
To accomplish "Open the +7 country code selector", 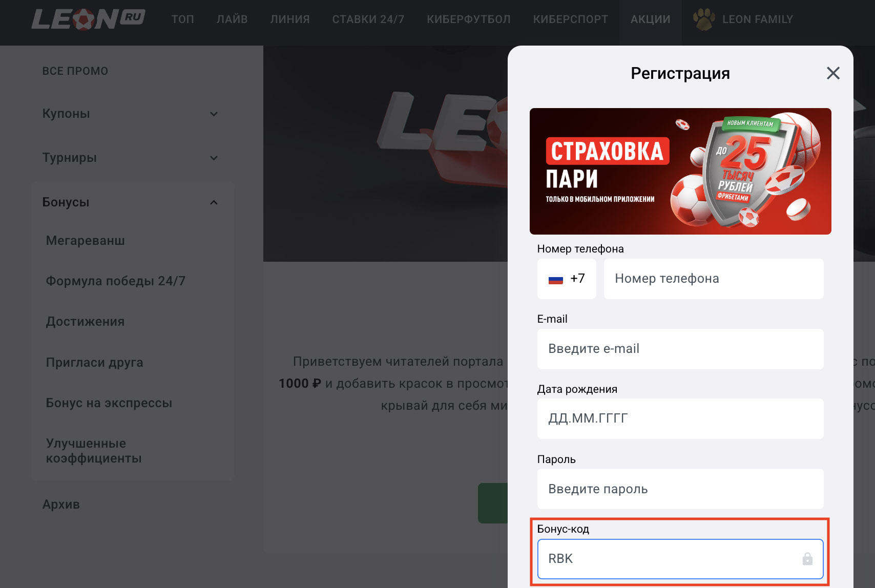I will pos(567,279).
